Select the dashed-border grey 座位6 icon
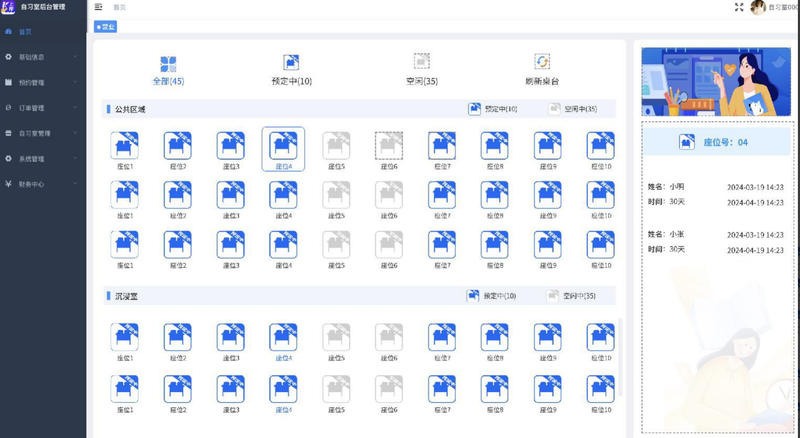This screenshot has width=800, height=438. click(x=389, y=145)
